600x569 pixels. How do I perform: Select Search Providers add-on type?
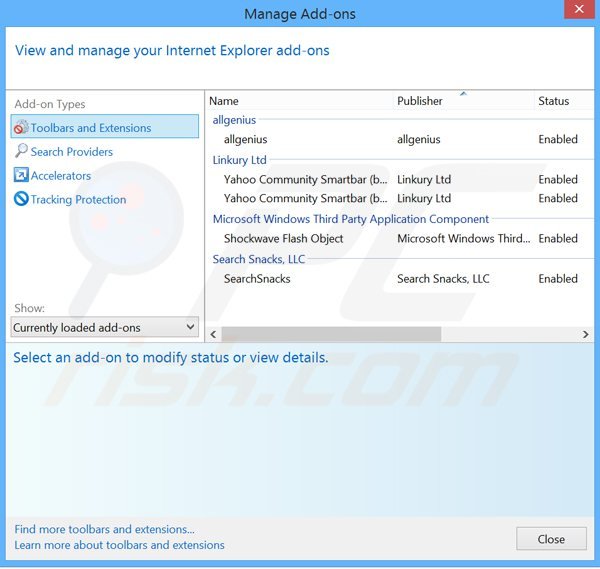point(72,152)
